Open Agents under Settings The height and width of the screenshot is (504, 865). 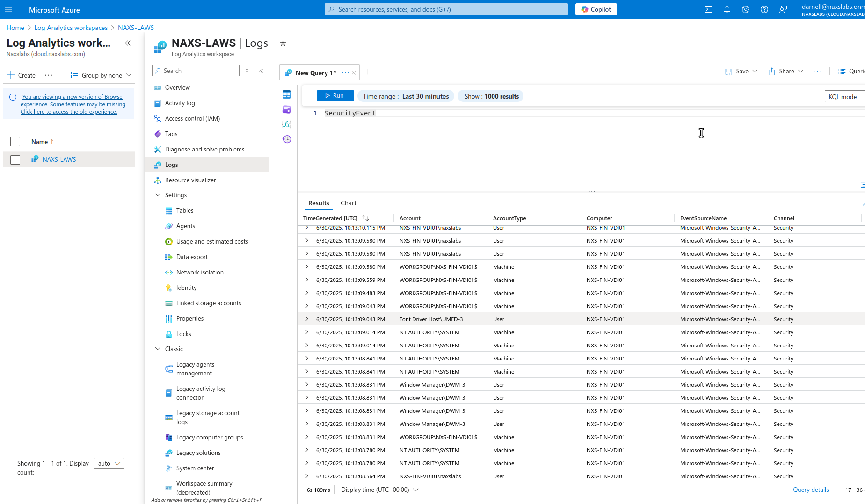(x=186, y=226)
